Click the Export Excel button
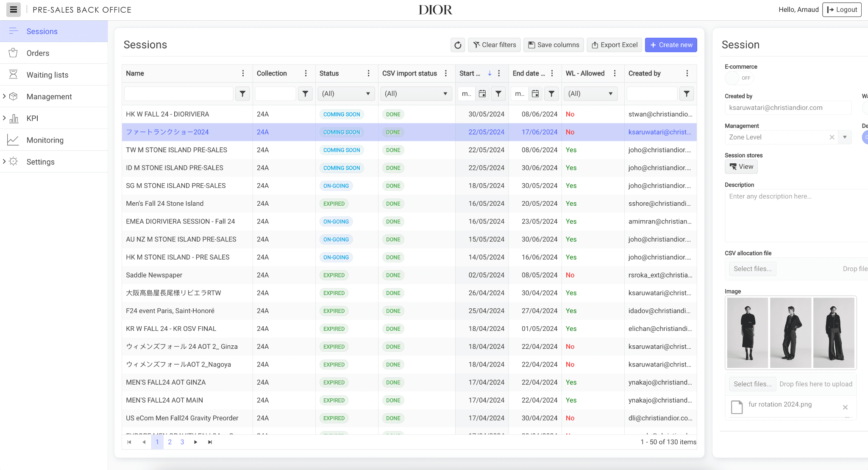The width and height of the screenshot is (868, 470). [615, 45]
